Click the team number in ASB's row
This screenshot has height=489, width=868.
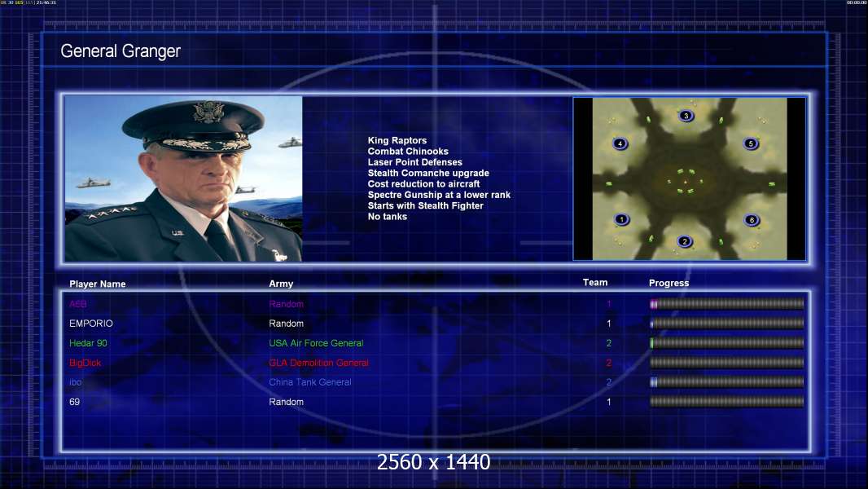[609, 304]
